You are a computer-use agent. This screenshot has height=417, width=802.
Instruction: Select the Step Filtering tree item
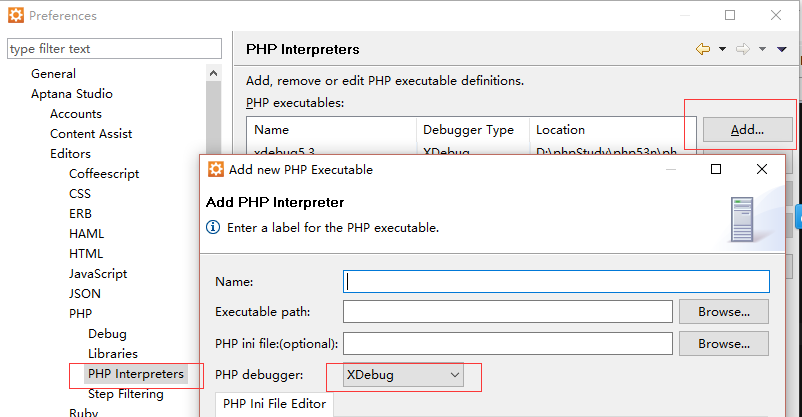click(x=125, y=394)
